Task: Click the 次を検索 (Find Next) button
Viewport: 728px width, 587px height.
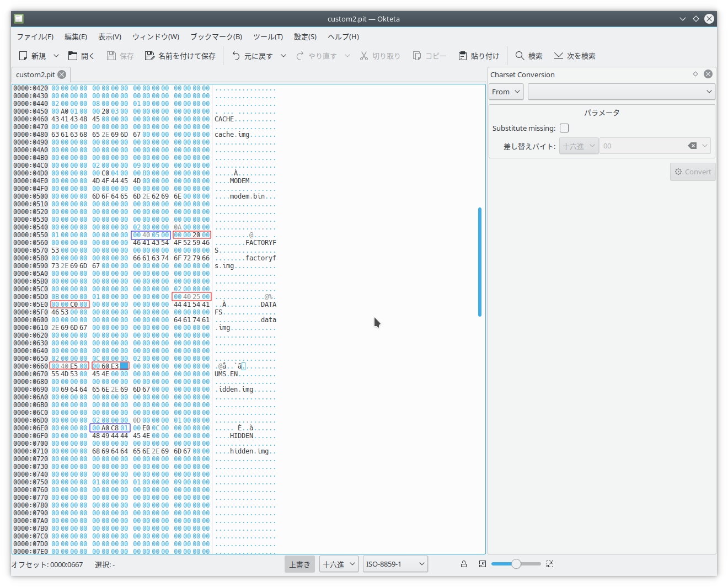Action: point(575,56)
